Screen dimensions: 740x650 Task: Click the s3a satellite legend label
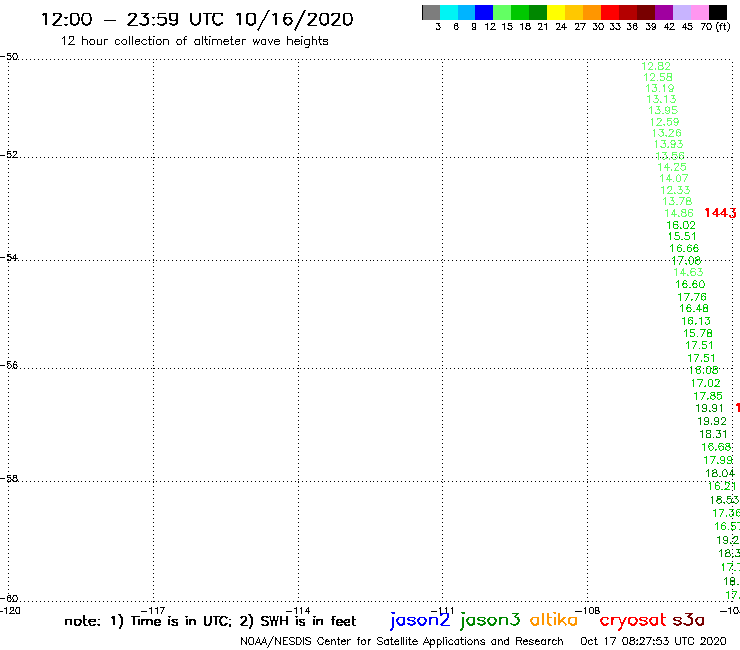688,620
